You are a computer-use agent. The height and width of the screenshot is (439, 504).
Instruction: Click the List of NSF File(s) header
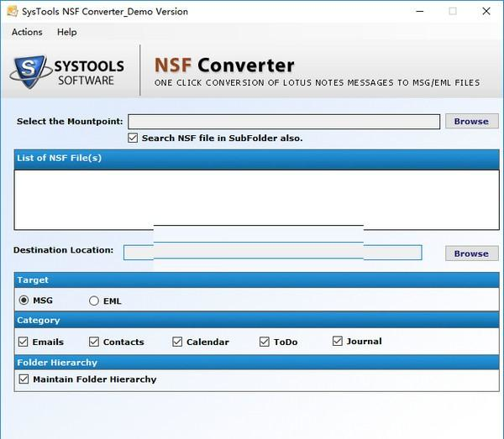click(256, 159)
